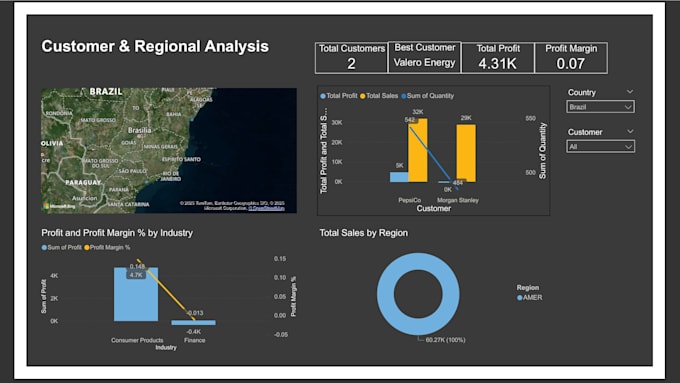Click the 4.7K profit data label

(x=136, y=275)
